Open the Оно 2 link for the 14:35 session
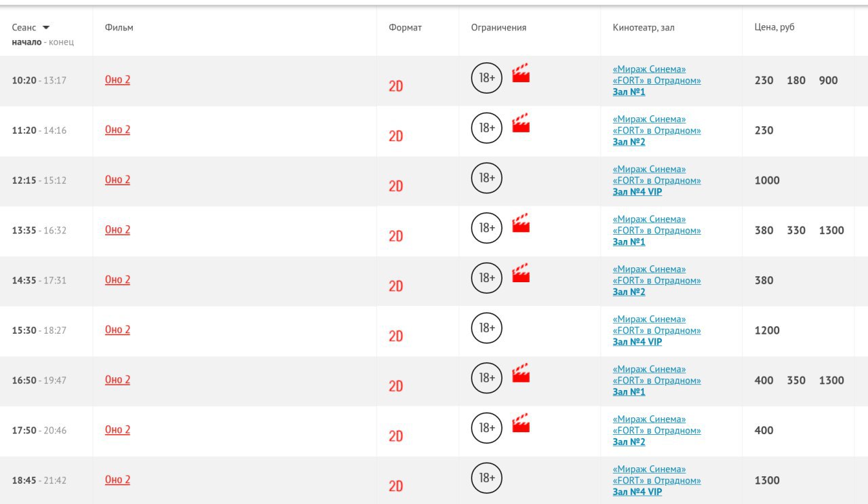The image size is (868, 504). pyautogui.click(x=117, y=279)
